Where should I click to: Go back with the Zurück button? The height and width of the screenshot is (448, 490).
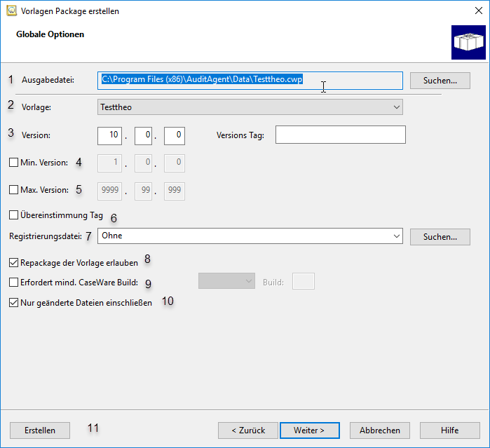pos(246,430)
